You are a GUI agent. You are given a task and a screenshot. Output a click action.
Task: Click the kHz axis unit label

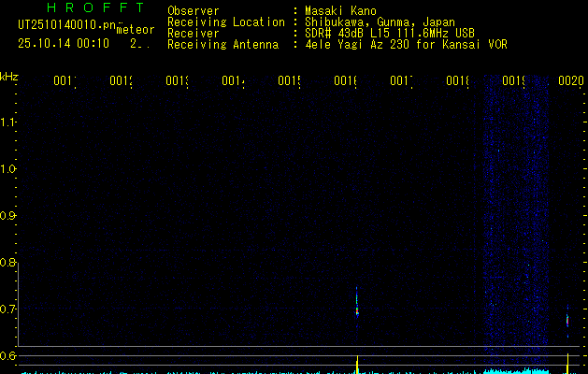9,77
